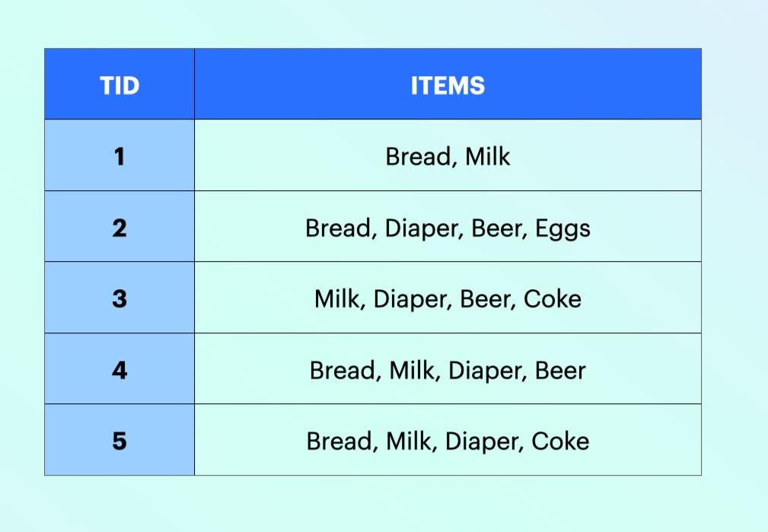Click the 'Bread, Milk' items cell

tap(448, 155)
